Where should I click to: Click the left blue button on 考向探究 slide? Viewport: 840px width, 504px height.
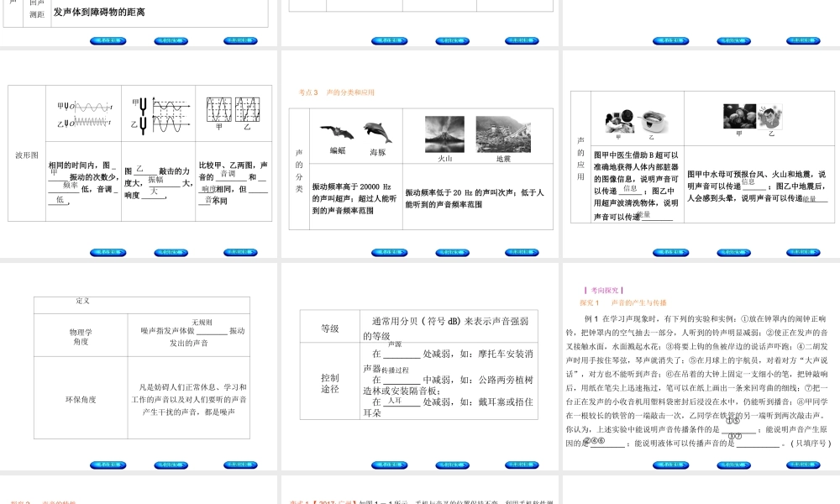point(670,465)
